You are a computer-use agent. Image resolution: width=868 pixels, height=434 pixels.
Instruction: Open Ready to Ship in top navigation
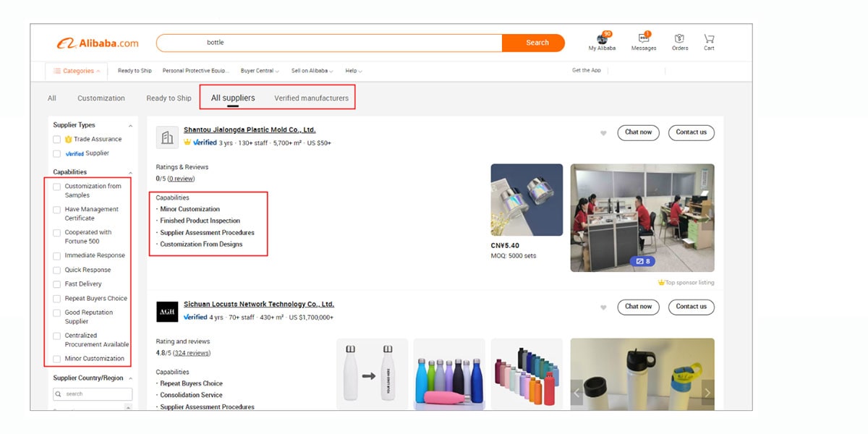[135, 71]
